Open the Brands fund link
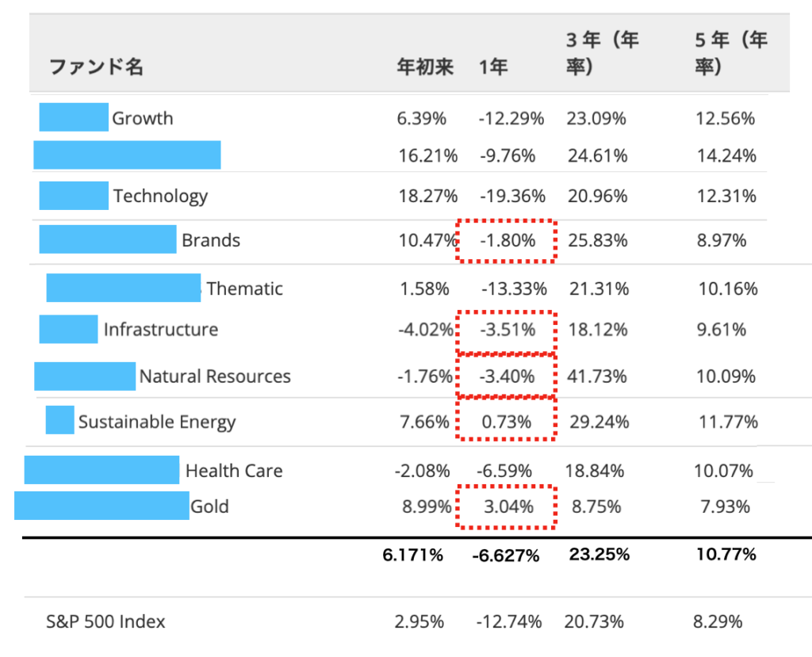The image size is (812, 657). tap(210, 241)
